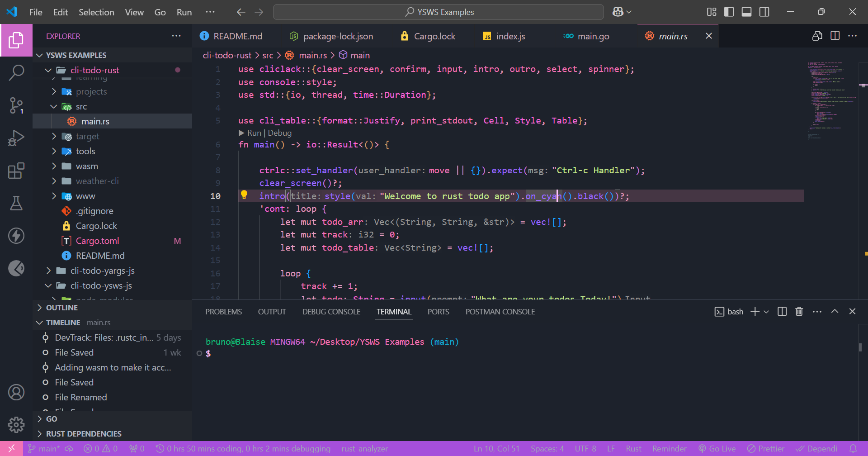This screenshot has height=456, width=868.
Task: Click the Debug code lens above main
Action: tap(280, 133)
